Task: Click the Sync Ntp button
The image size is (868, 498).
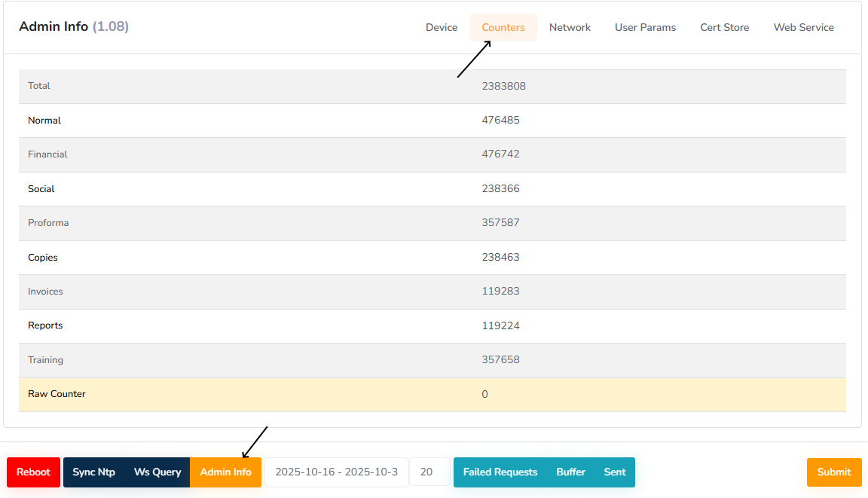Action: coord(93,472)
